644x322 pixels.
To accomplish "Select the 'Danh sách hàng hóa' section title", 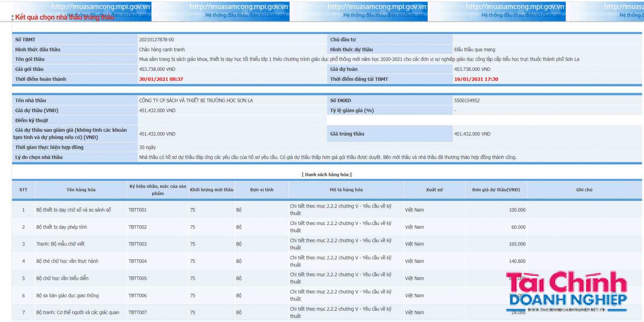I will click(x=327, y=175).
